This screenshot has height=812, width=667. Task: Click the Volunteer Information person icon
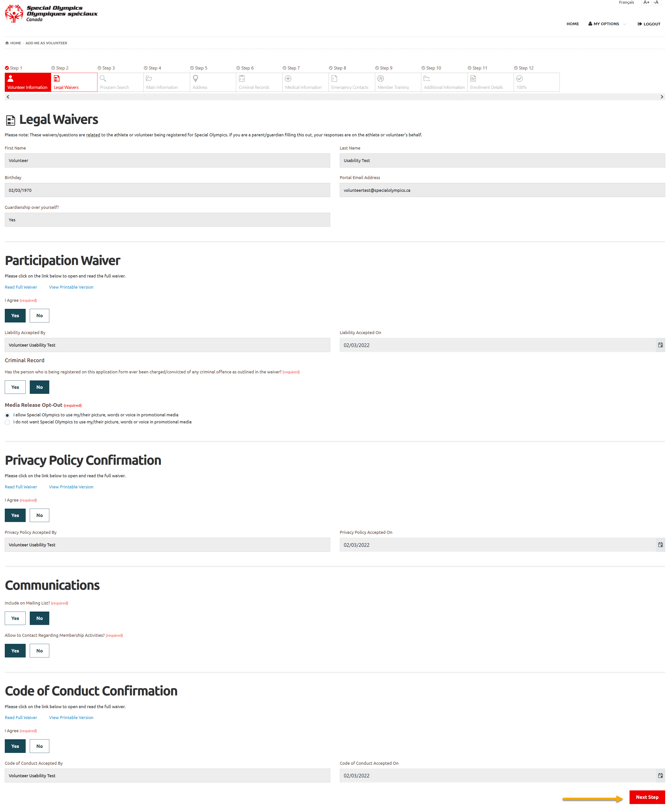(x=10, y=78)
